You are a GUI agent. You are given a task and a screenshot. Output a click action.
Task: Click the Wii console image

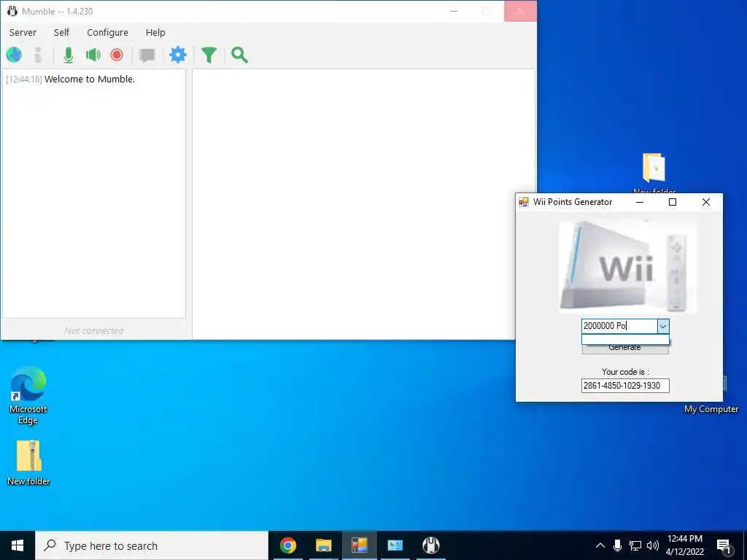pyautogui.click(x=627, y=267)
